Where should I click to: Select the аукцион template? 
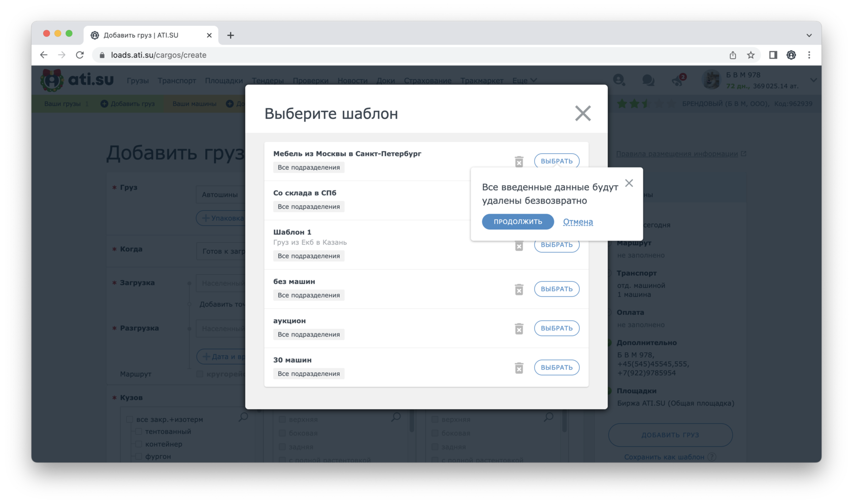tap(556, 328)
